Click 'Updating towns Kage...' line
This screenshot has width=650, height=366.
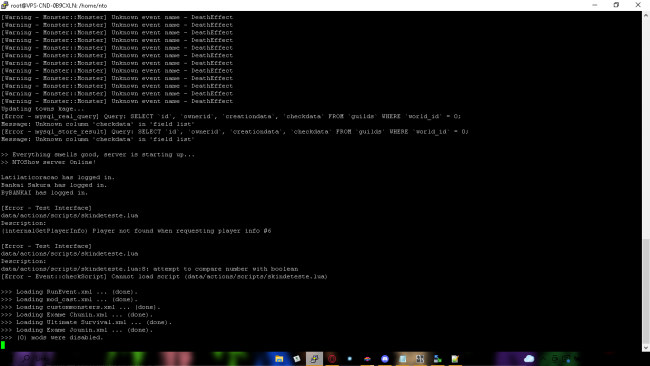click(x=42, y=109)
